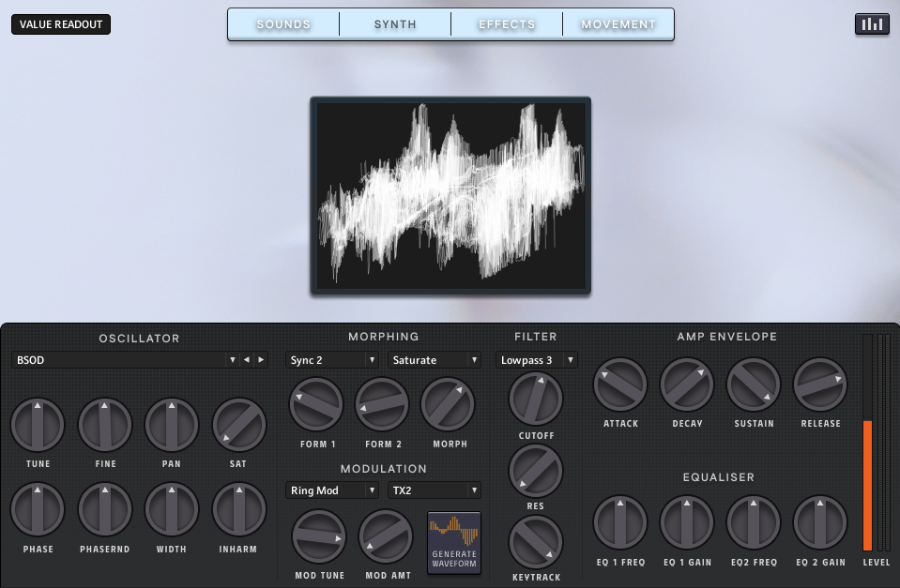The width and height of the screenshot is (900, 588).
Task: Switch to the EFFECTS tab
Action: point(507,24)
